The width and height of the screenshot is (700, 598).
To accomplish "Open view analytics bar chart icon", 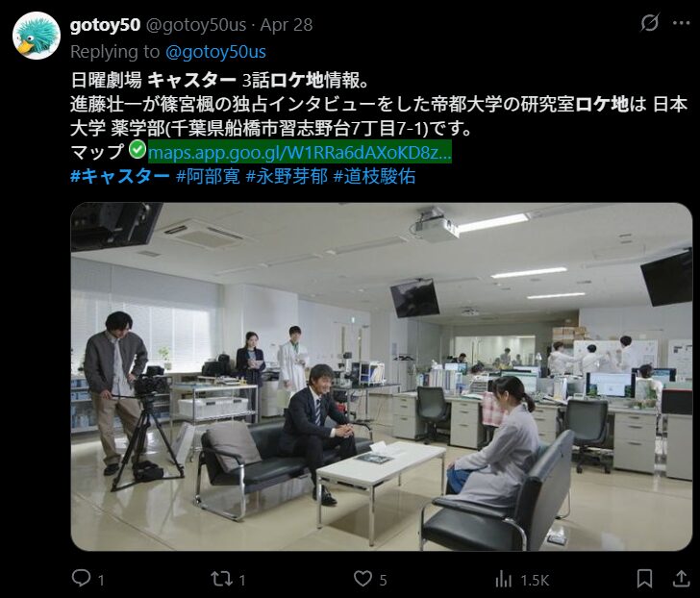I will 504,580.
